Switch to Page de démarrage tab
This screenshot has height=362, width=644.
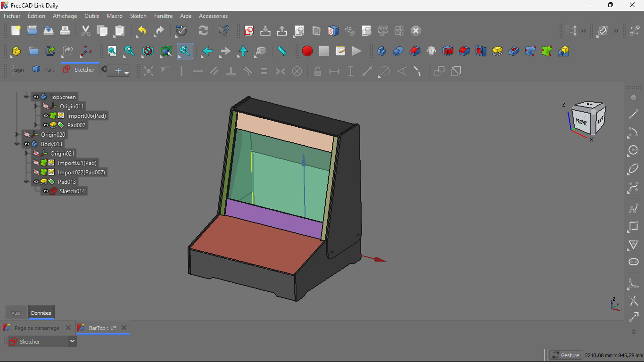37,328
